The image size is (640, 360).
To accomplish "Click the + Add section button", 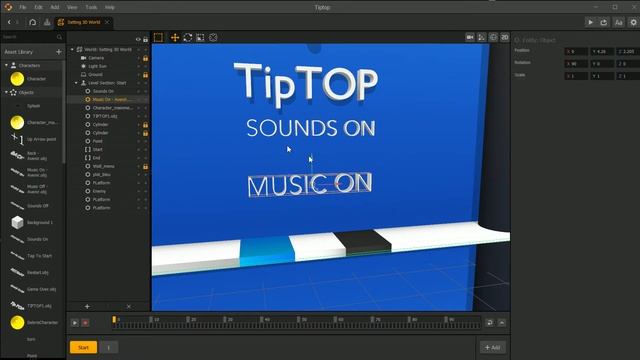I will (x=493, y=347).
